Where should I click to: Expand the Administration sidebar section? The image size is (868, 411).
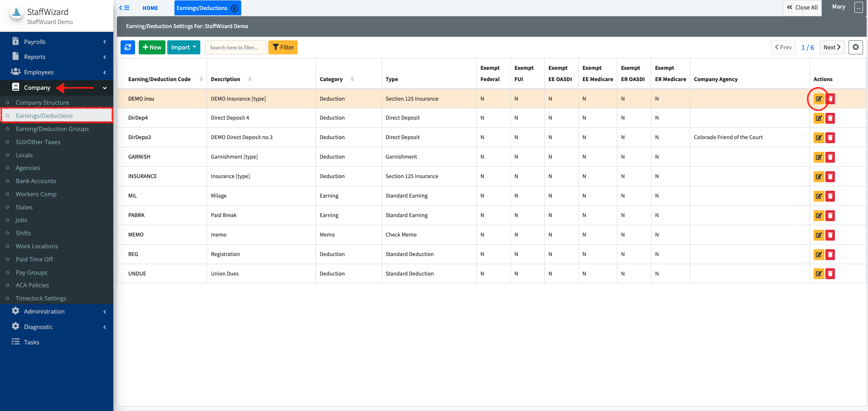57,311
